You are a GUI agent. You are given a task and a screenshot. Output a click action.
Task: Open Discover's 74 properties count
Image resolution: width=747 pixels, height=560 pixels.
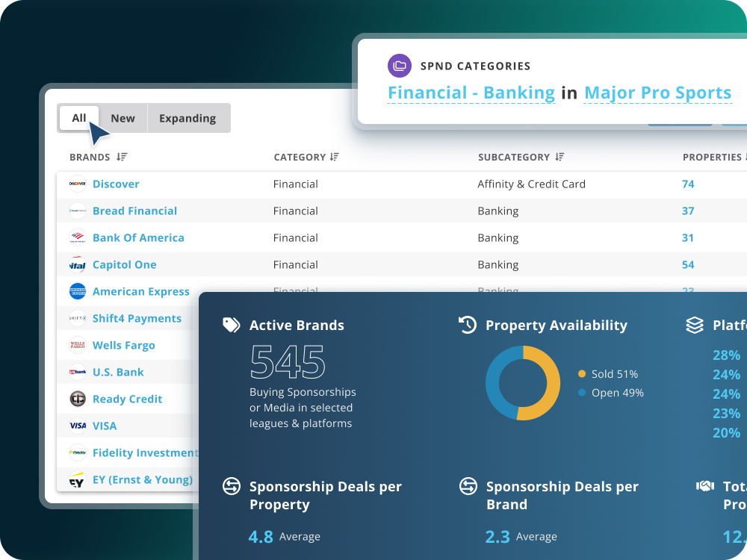tap(688, 184)
